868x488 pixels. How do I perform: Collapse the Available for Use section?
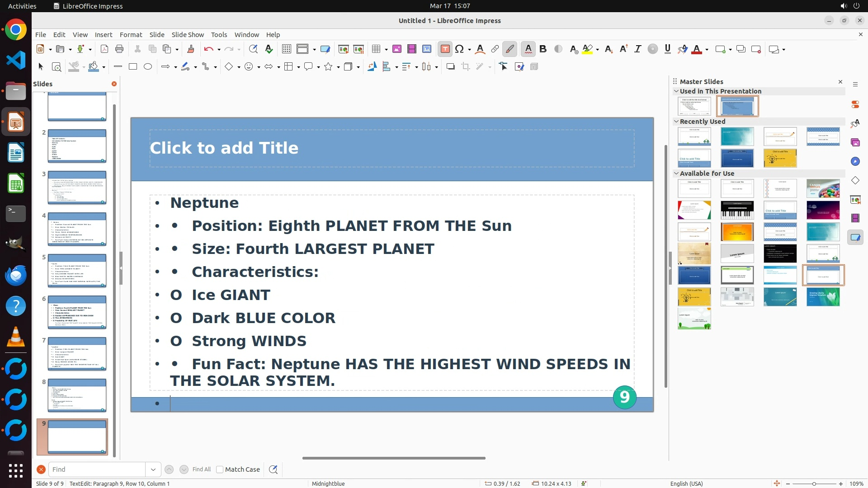(x=676, y=174)
